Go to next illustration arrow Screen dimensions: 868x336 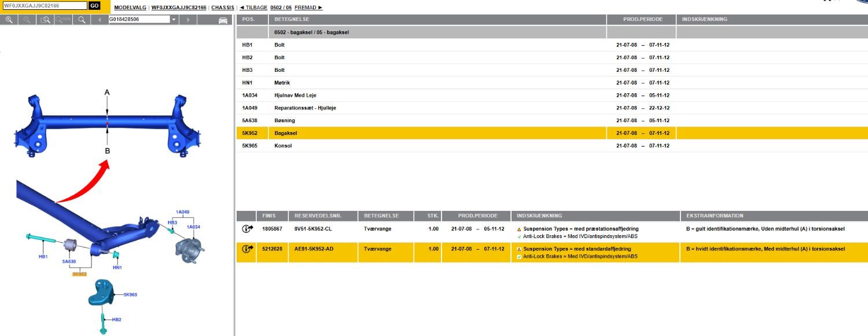(x=187, y=20)
